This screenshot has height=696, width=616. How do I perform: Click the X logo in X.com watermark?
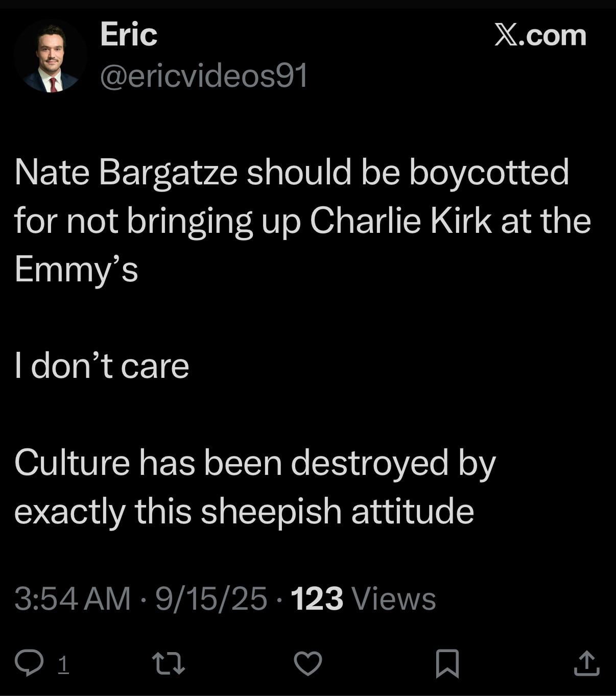pos(506,36)
